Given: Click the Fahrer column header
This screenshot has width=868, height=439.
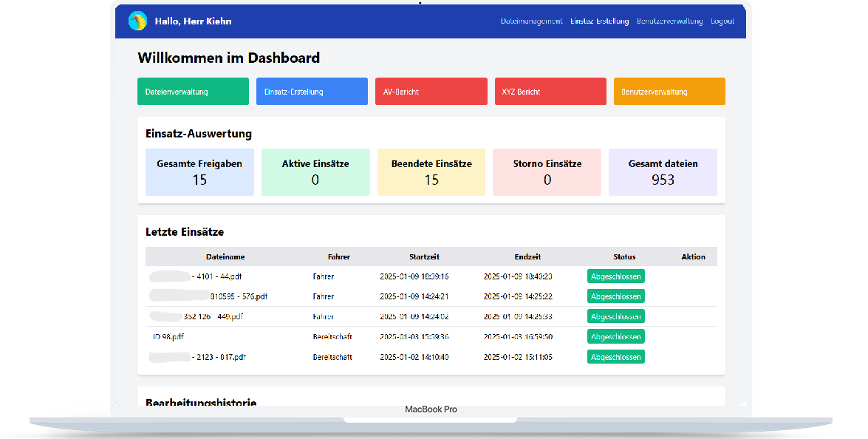Looking at the screenshot, I should pyautogui.click(x=339, y=257).
